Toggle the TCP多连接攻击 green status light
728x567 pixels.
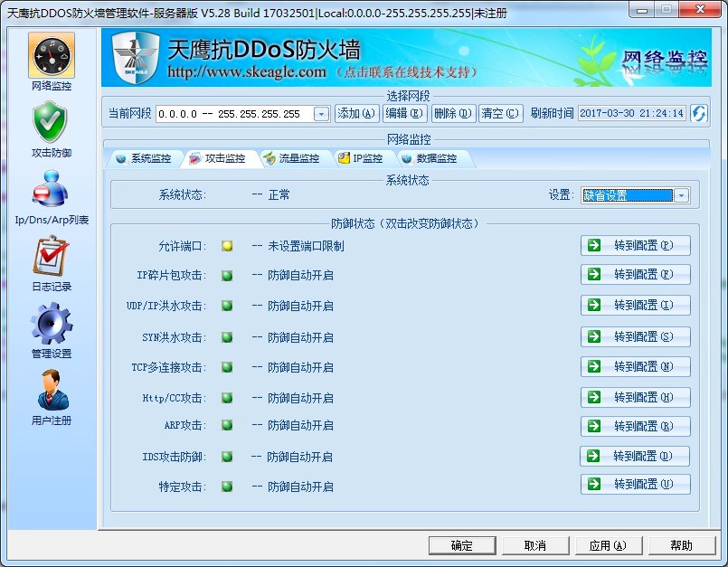tap(227, 368)
